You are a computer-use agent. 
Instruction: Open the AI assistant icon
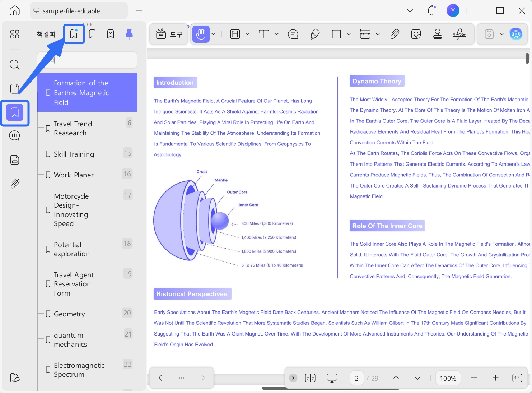516,34
